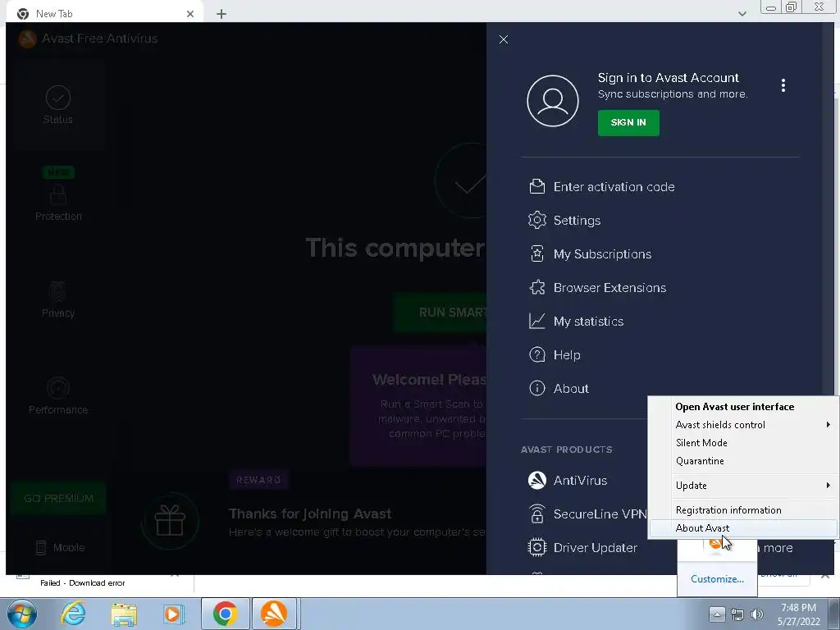The height and width of the screenshot is (630, 840).
Task: Switch to Chrome in taskbar
Action: click(225, 614)
